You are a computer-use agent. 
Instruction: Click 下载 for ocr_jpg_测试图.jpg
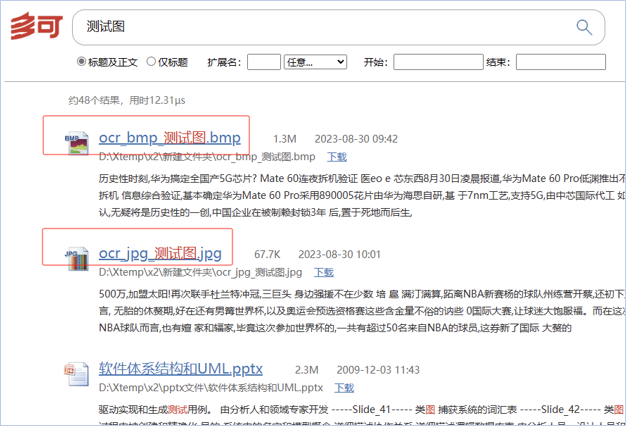pos(324,273)
